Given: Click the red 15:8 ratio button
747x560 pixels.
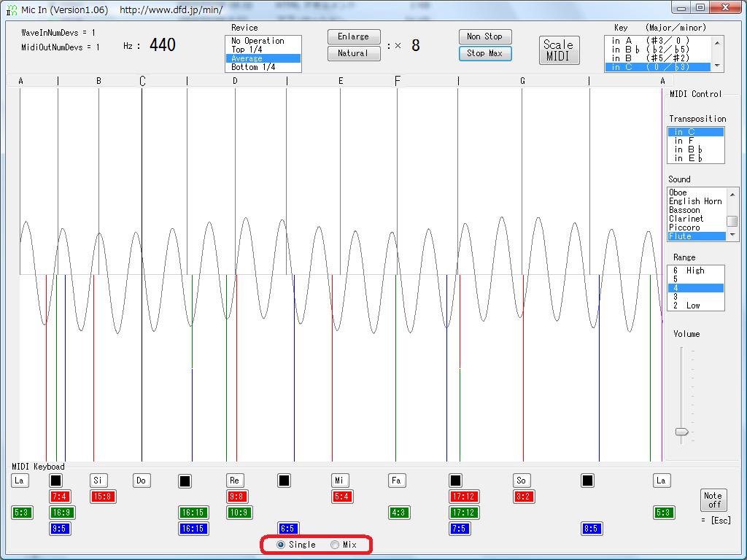Looking at the screenshot, I should click(103, 497).
